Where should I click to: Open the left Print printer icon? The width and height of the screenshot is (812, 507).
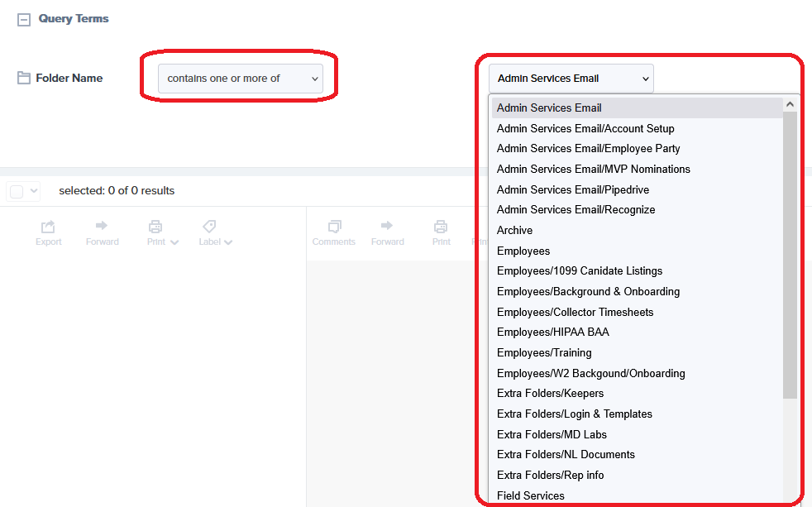click(x=155, y=227)
